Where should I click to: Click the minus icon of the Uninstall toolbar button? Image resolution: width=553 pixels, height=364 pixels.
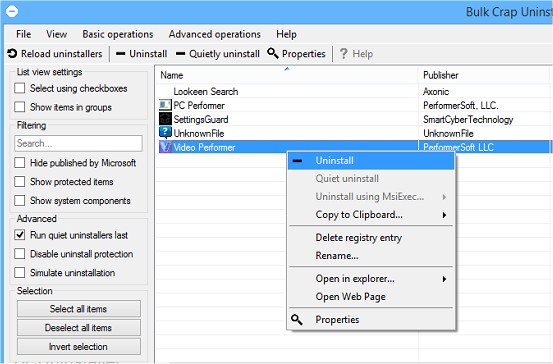pyautogui.click(x=121, y=54)
